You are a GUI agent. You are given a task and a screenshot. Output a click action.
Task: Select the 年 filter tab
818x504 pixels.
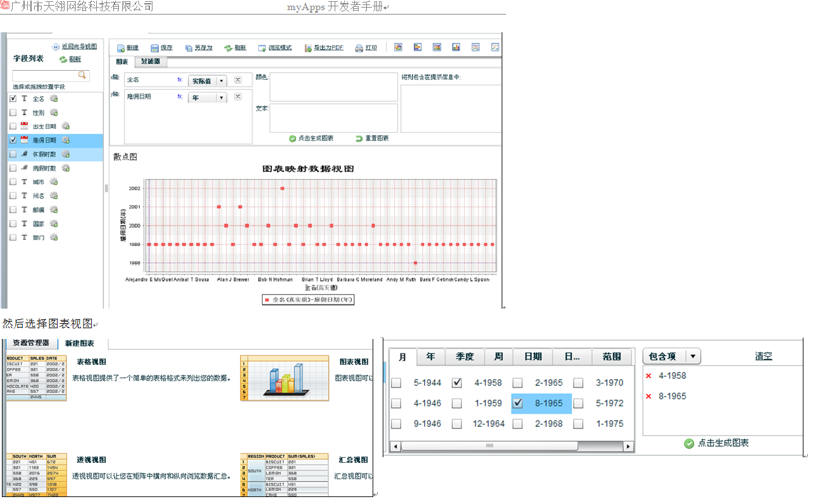(431, 357)
